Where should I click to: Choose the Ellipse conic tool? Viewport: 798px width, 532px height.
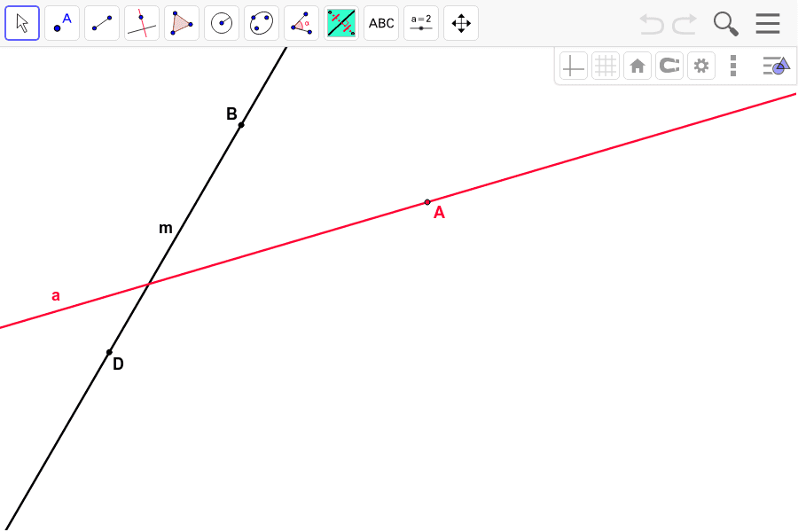coord(262,23)
